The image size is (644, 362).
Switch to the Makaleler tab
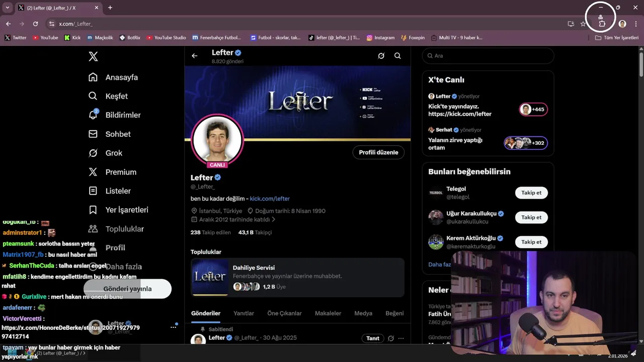pos(328,313)
